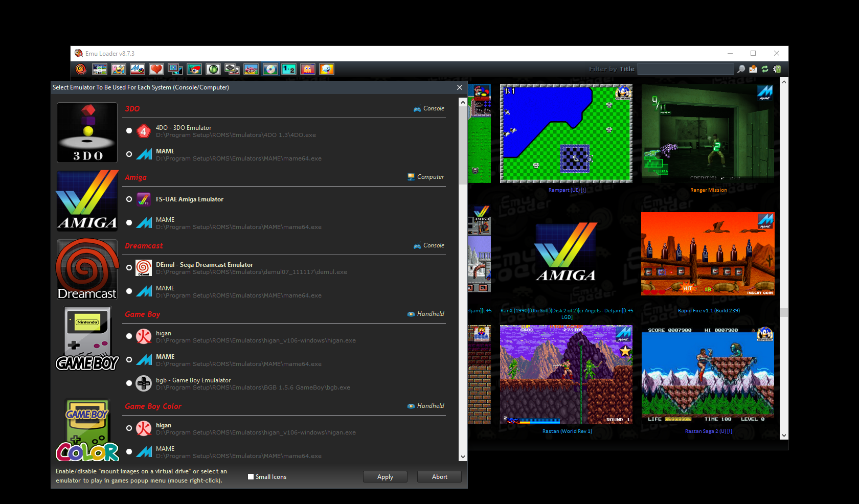The image size is (859, 504).
Task: Click the CD disc toolbar icon
Action: point(270,69)
